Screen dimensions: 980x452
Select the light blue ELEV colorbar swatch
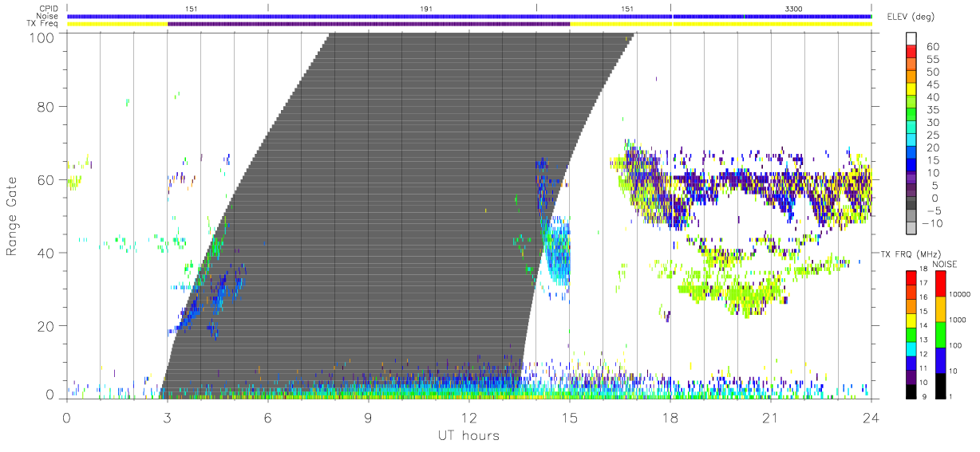911,141
